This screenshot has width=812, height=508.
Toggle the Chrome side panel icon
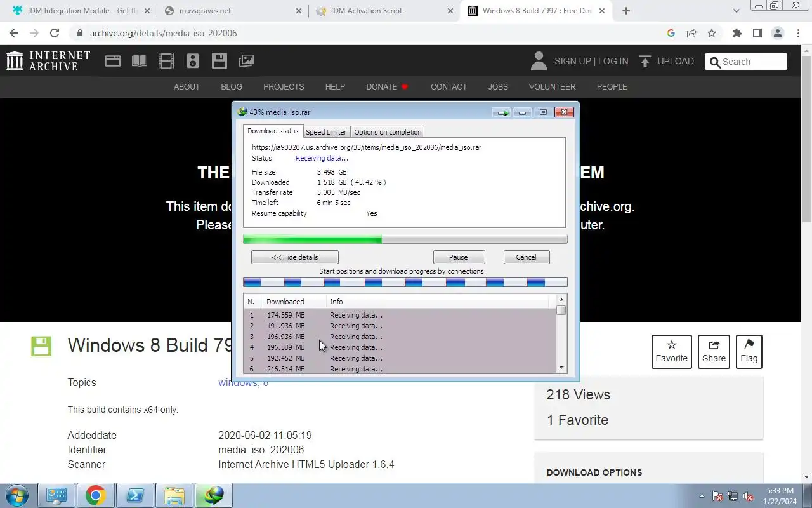click(757, 33)
